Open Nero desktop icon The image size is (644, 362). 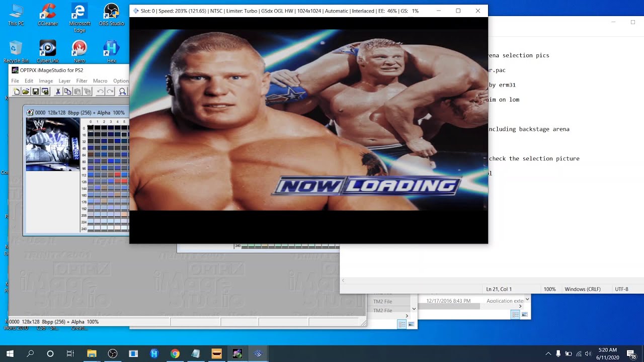[79, 52]
